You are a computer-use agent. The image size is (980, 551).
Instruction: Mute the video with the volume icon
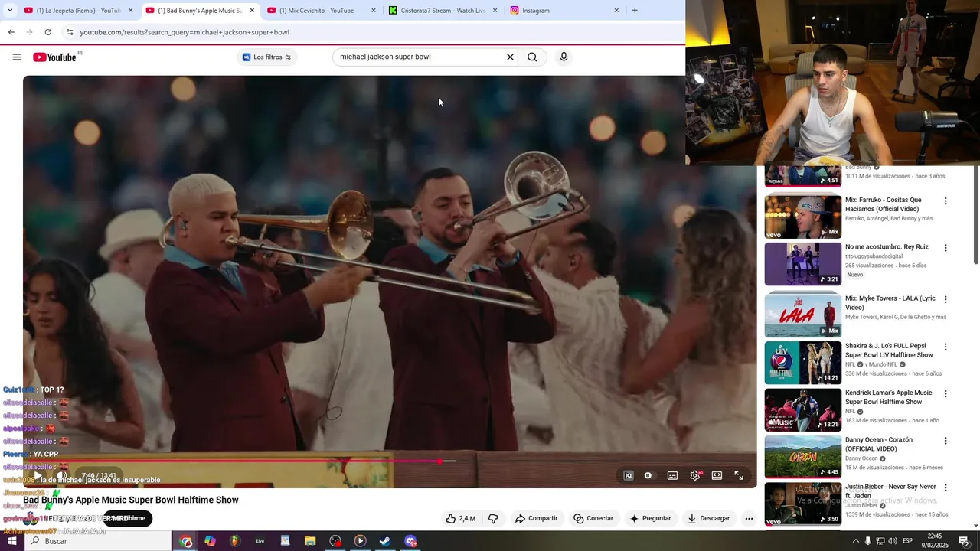click(x=63, y=475)
